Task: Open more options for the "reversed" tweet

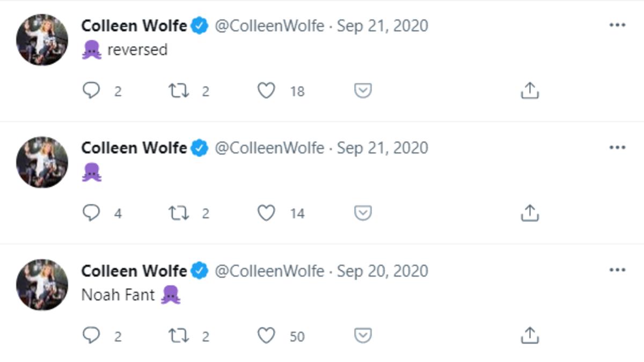Action: click(x=617, y=25)
